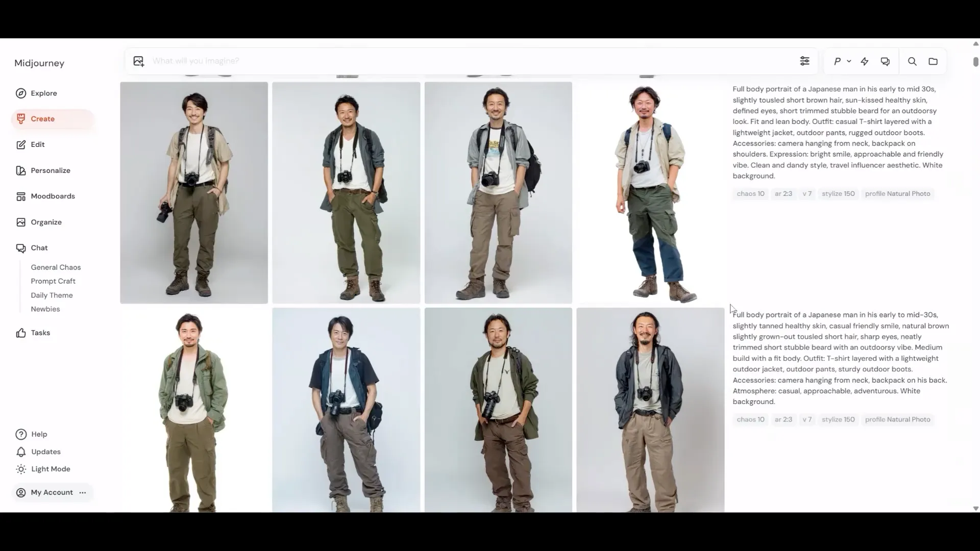
Task: Switch to the Edit section
Action: [37, 144]
